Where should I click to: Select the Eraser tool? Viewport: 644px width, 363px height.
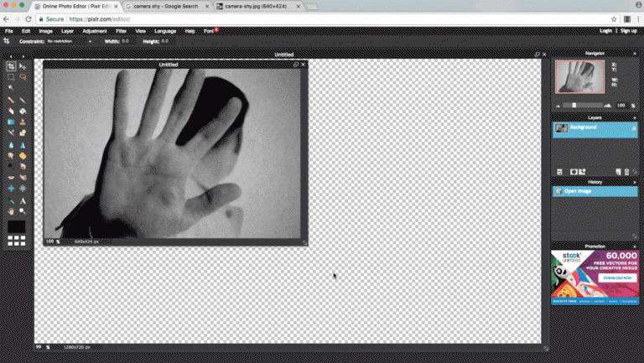(11, 111)
